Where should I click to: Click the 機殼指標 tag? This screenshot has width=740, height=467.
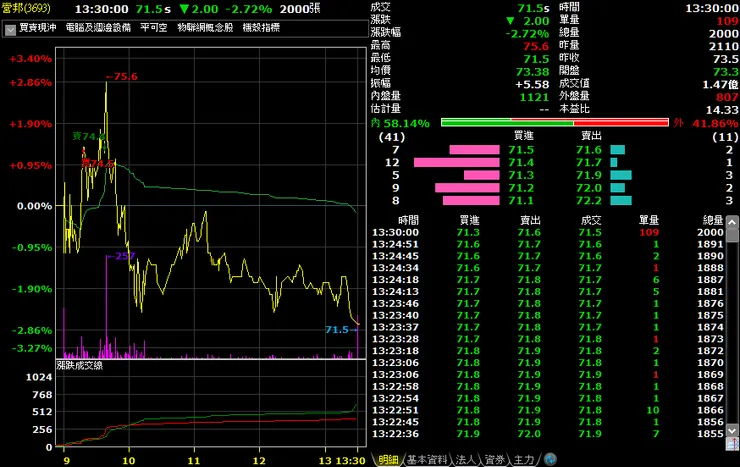pos(261,28)
